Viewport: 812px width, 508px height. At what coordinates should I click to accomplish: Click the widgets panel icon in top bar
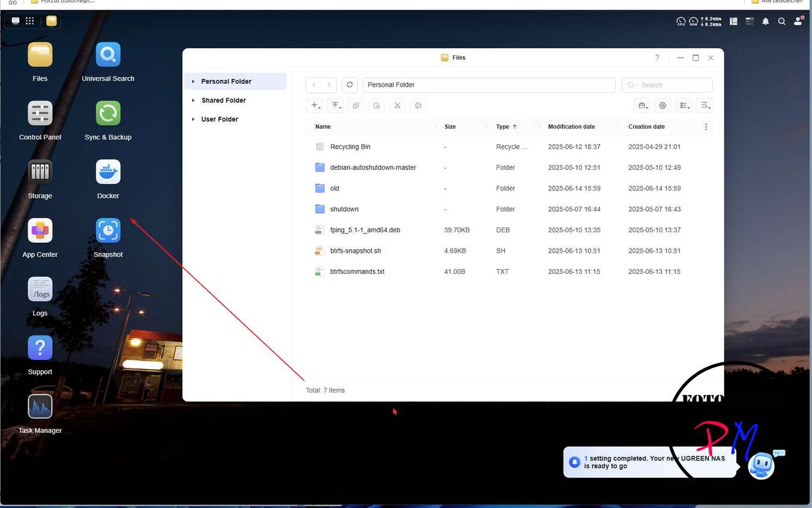click(x=734, y=21)
